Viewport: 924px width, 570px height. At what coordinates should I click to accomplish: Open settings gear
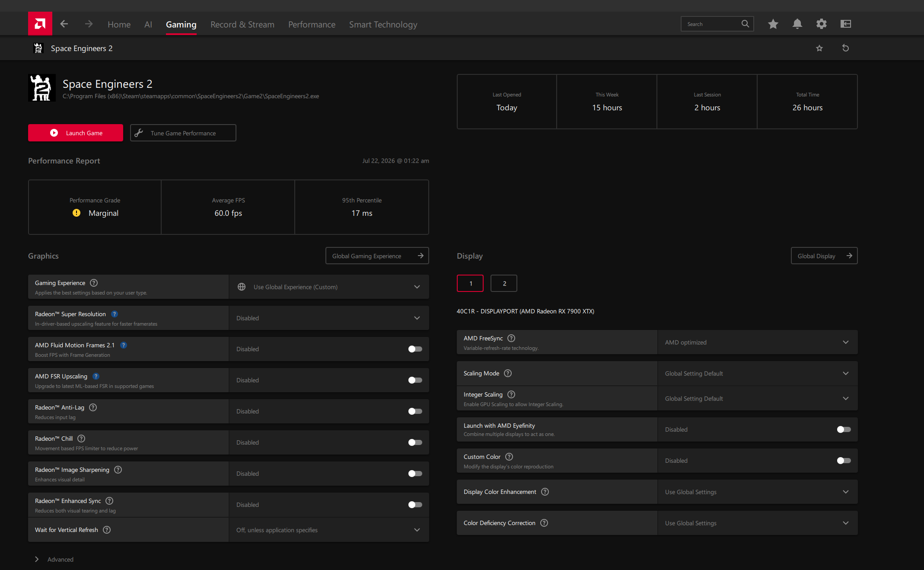822,24
